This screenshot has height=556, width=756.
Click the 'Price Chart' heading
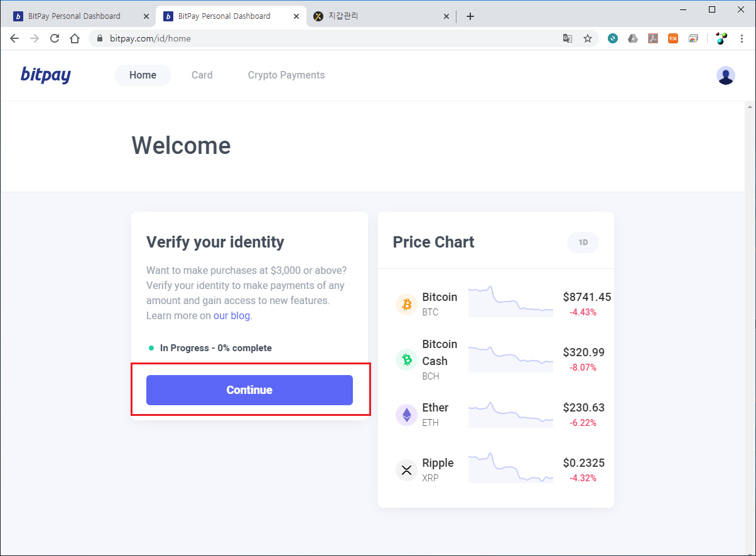pyautogui.click(x=434, y=243)
